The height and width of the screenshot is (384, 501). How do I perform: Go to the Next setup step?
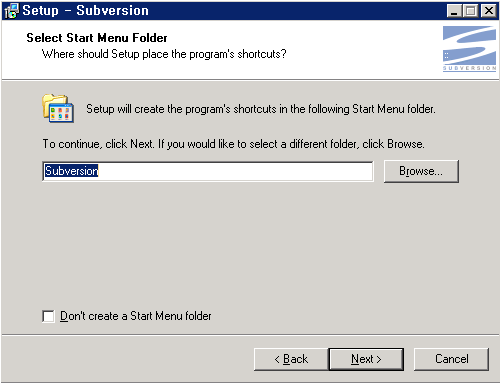366,359
